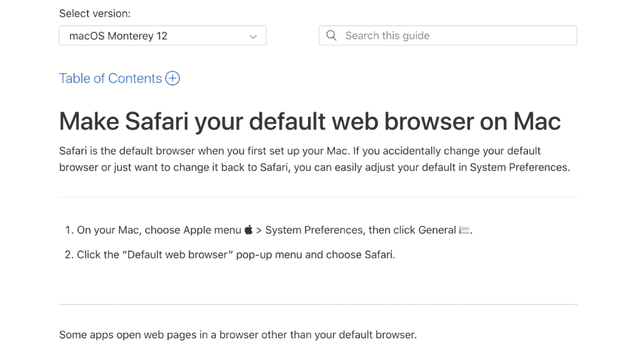625x364 pixels.
Task: Click the magnifying glass icon in the search field
Action: [x=331, y=36]
